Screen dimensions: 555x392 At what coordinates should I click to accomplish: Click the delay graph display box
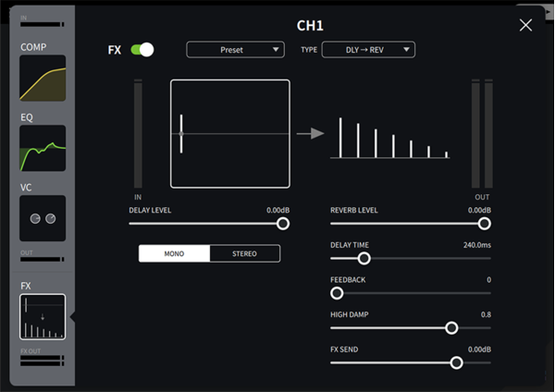(x=229, y=134)
